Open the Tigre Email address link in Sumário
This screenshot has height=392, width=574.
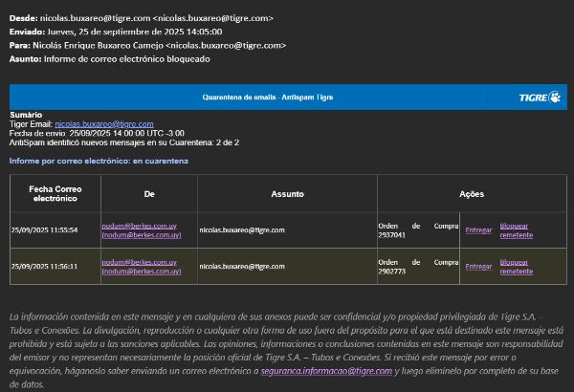click(103, 123)
